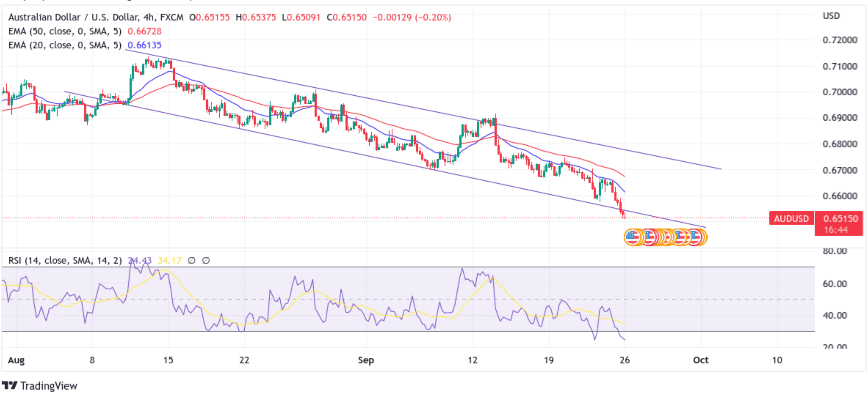Click the 19 date label on time axis
The image size is (868, 412).
pyautogui.click(x=549, y=360)
